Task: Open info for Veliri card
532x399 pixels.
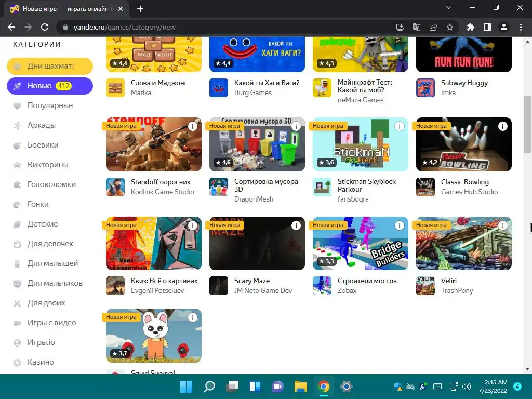Action: 502,225
